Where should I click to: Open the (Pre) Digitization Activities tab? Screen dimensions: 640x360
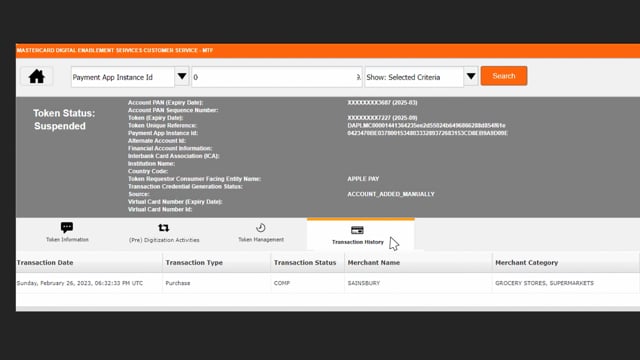click(x=164, y=233)
